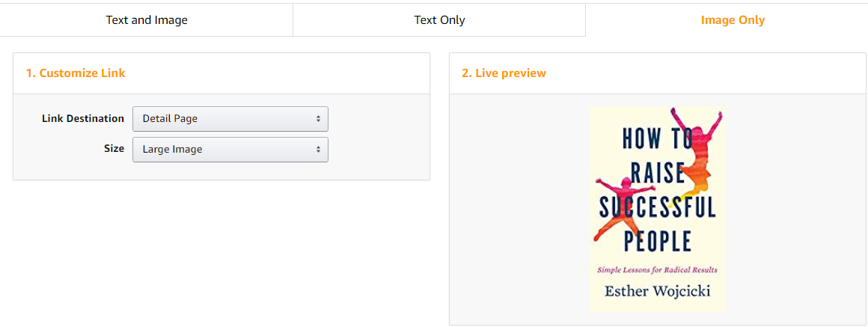The width and height of the screenshot is (868, 327).
Task: Click the arrow icon on Detail Page select
Action: coord(318,118)
